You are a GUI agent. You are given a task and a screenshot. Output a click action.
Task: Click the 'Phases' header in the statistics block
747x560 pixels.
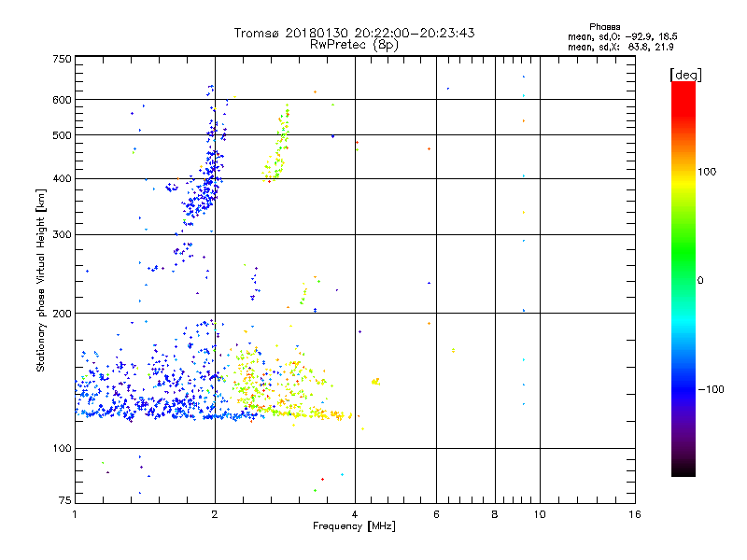(604, 27)
